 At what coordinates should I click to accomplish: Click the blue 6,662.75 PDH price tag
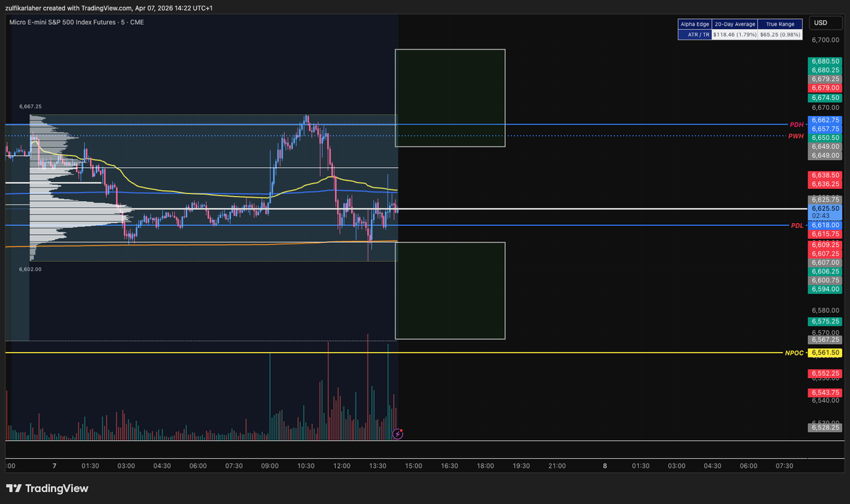(825, 120)
